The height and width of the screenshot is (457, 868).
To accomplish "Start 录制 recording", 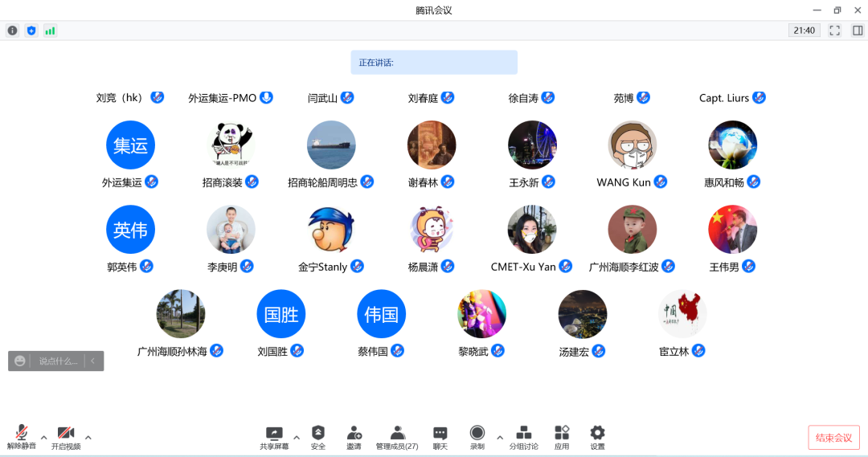I will tap(477, 437).
